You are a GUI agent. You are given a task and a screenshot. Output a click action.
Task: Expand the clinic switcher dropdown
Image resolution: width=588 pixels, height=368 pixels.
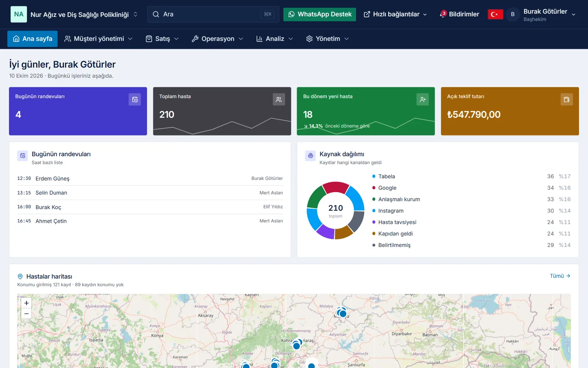coord(136,14)
